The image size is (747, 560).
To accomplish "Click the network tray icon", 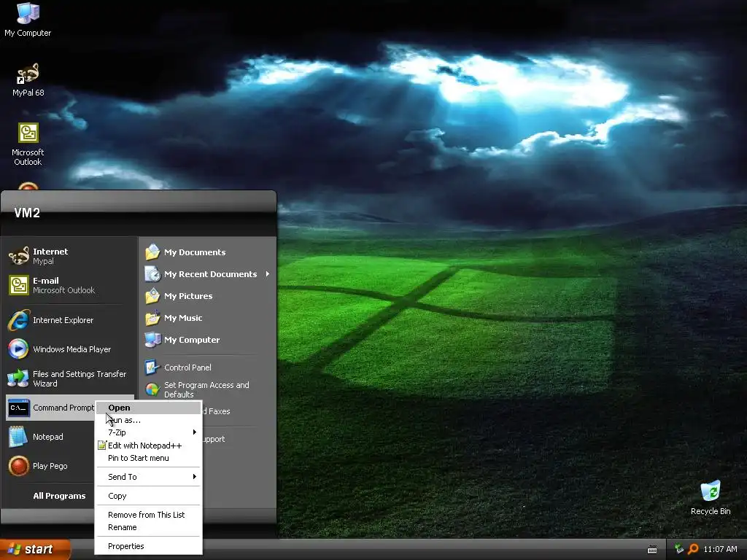I will pyautogui.click(x=679, y=549).
